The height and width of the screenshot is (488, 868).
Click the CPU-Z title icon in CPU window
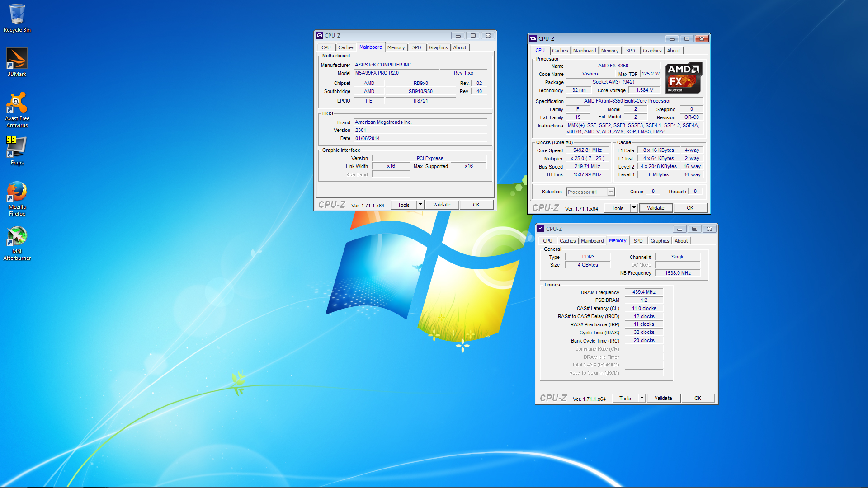pos(533,38)
